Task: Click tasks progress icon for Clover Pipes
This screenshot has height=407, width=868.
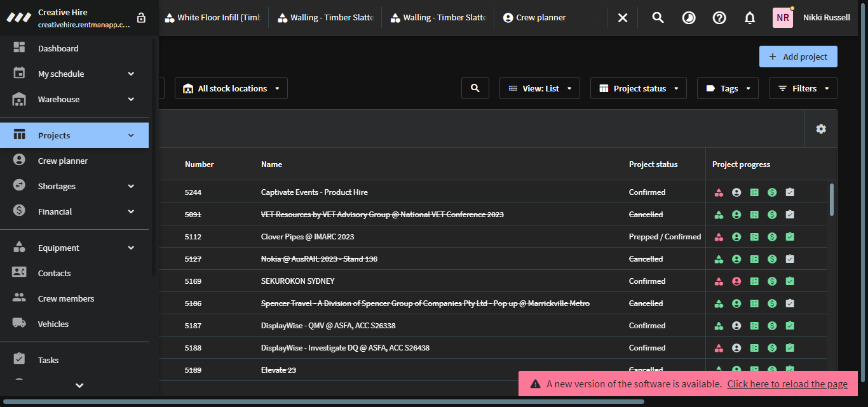Action: coord(790,237)
